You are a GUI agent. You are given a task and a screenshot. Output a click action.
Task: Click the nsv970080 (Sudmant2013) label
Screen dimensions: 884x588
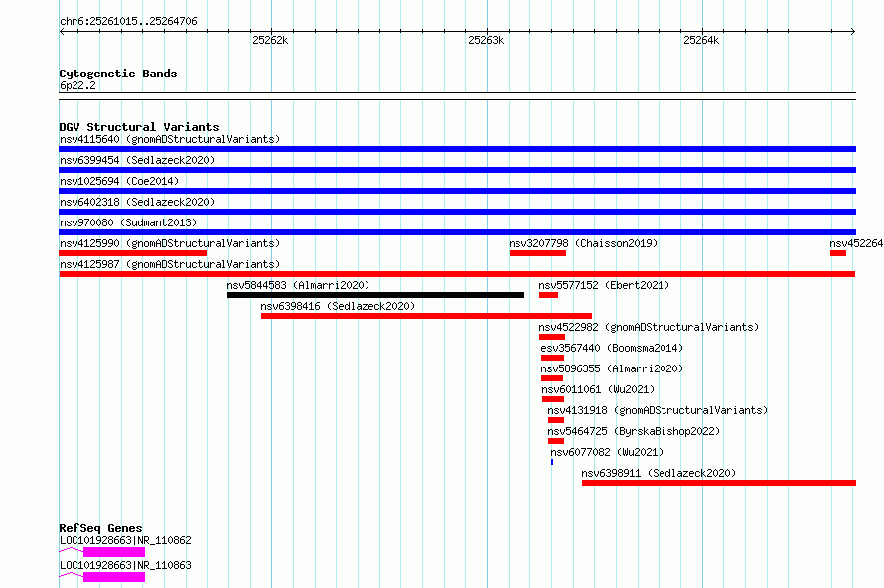point(128,222)
